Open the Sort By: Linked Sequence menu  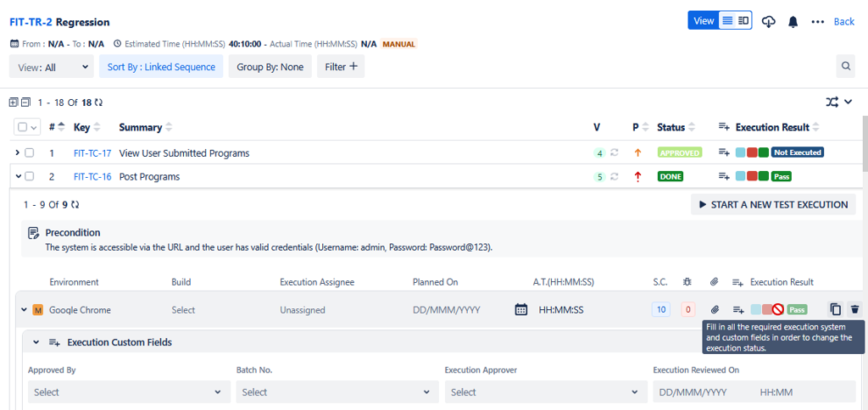[160, 66]
